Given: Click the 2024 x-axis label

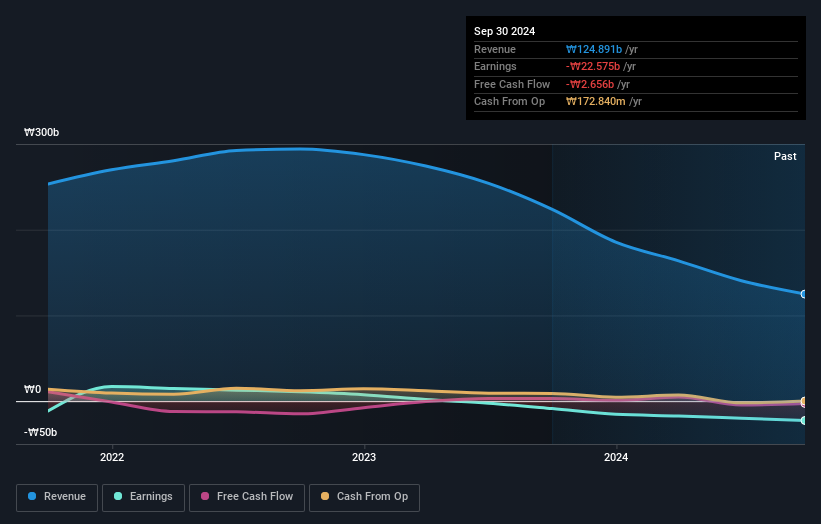Looking at the screenshot, I should pyautogui.click(x=616, y=457).
